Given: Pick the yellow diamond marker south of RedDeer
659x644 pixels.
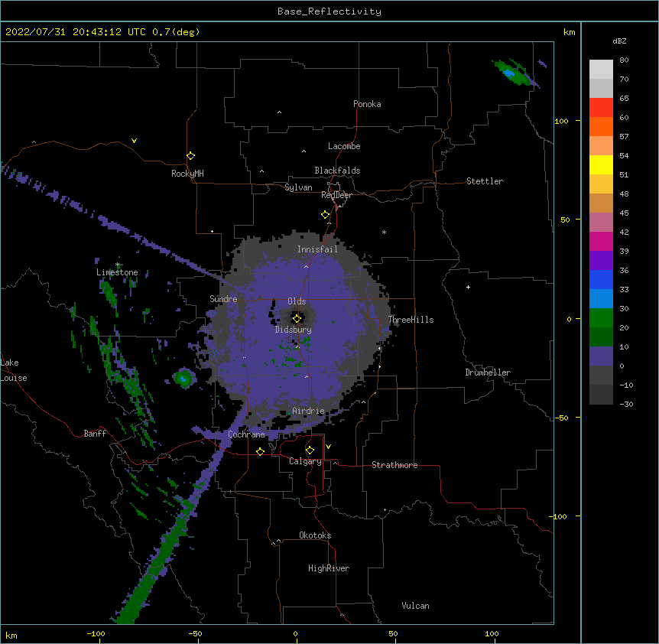Looking at the screenshot, I should [x=325, y=215].
